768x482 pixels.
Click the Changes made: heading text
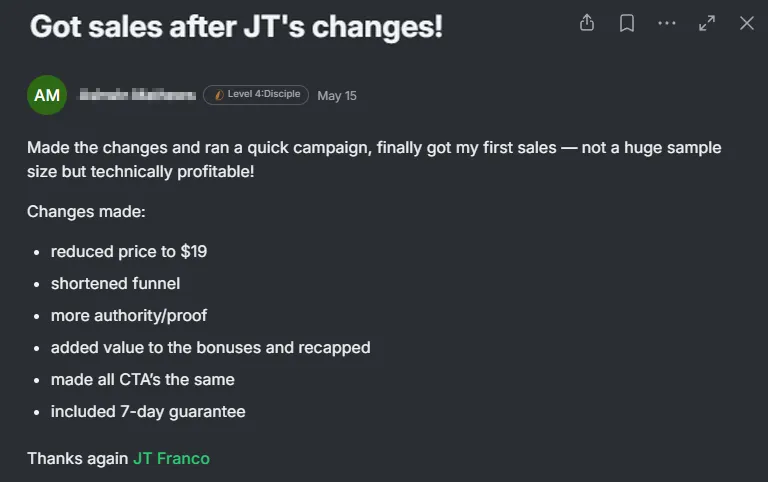[x=86, y=212]
